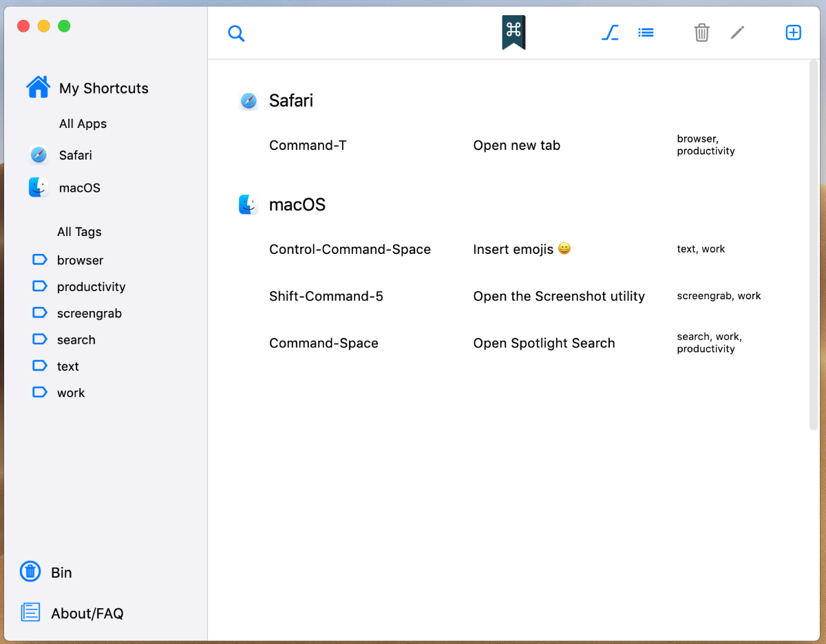Click screengrab, work tags cell
The height and width of the screenshot is (644, 826).
point(719,296)
